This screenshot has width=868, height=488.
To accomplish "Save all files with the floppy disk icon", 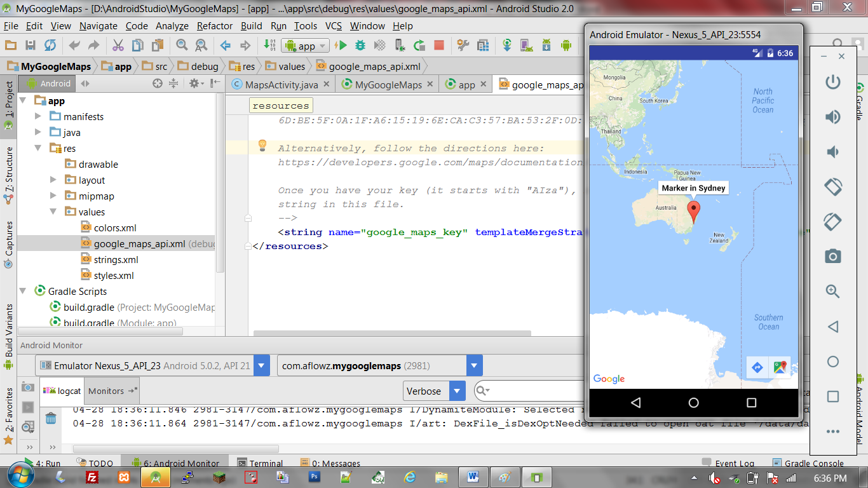I will [30, 45].
